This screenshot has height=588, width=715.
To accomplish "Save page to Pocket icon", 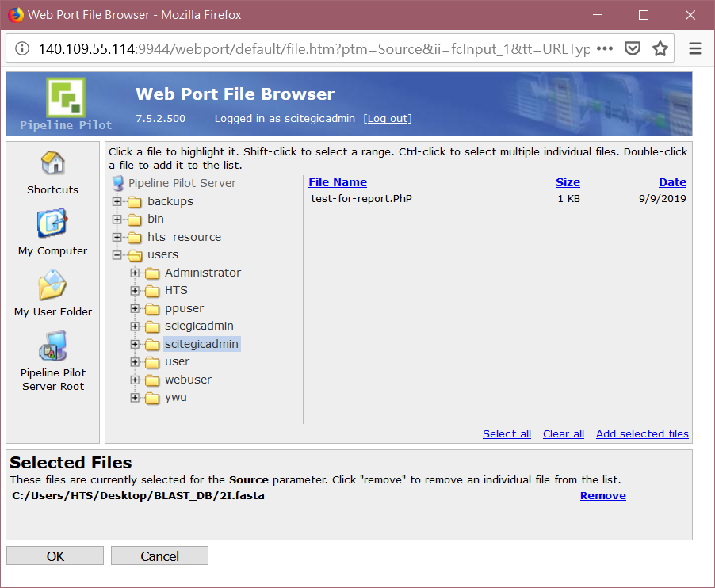I will [x=633, y=48].
